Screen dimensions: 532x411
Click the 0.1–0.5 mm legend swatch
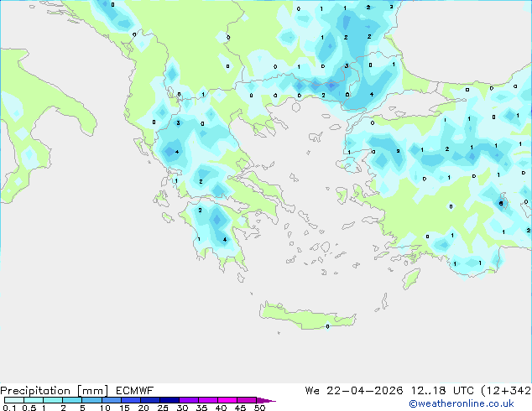(14, 400)
